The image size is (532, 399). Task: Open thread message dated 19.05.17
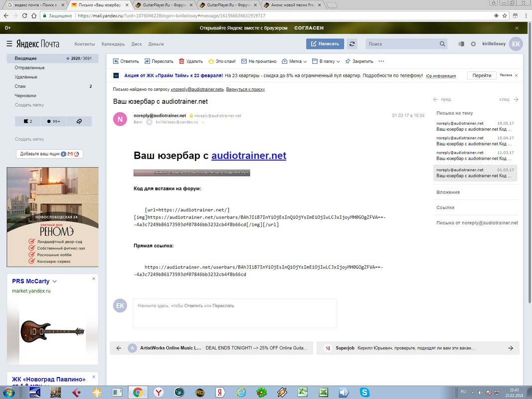475,126
